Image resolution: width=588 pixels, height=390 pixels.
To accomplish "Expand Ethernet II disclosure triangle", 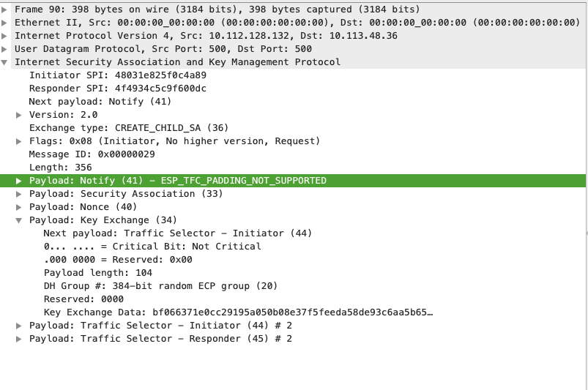I will (5, 23).
